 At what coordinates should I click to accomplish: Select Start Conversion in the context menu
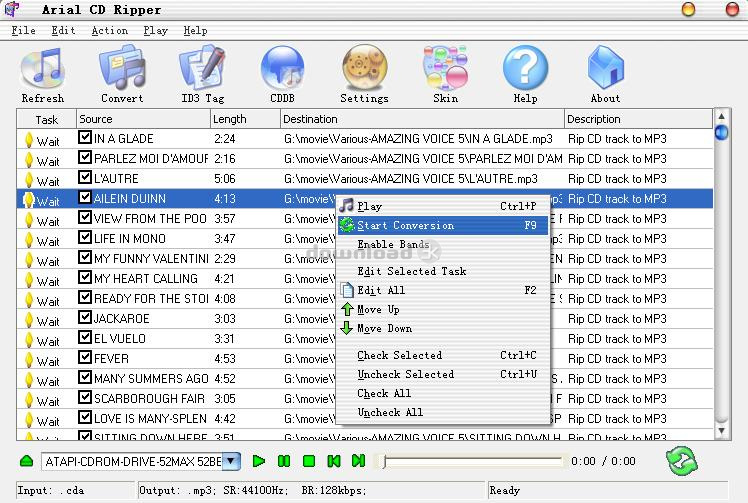point(443,225)
